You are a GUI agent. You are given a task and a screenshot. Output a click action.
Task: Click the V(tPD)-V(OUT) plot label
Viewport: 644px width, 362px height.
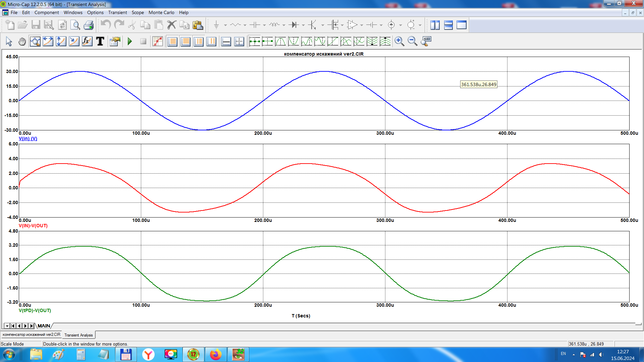point(35,310)
